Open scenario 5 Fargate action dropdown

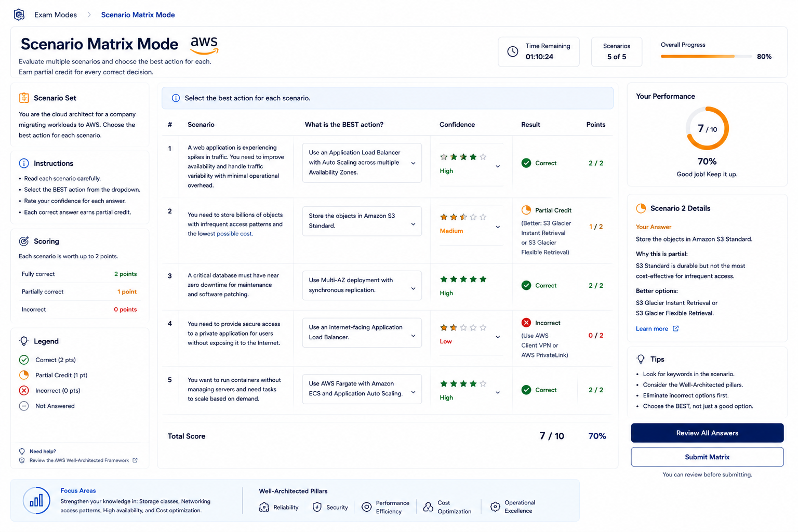[x=362, y=389]
